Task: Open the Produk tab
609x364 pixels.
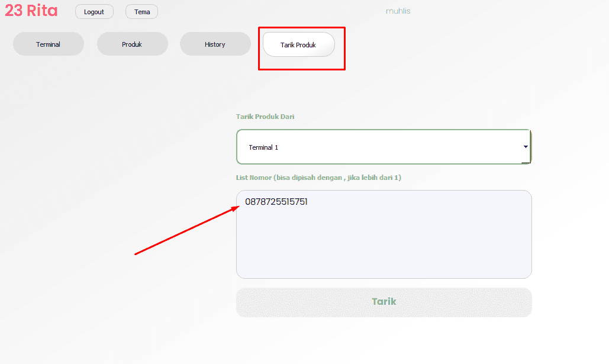Action: pyautogui.click(x=132, y=44)
